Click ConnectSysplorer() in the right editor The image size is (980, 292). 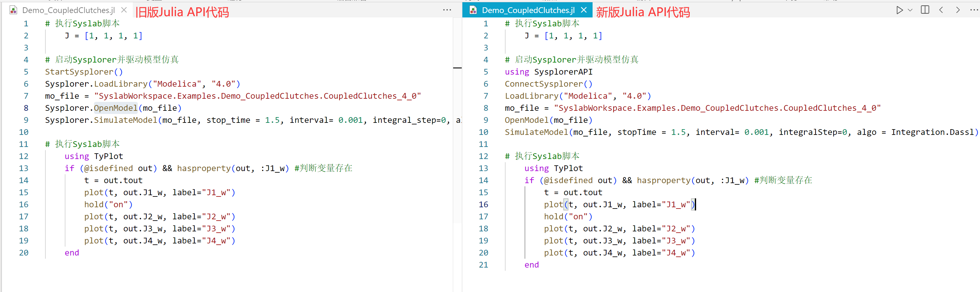548,84
